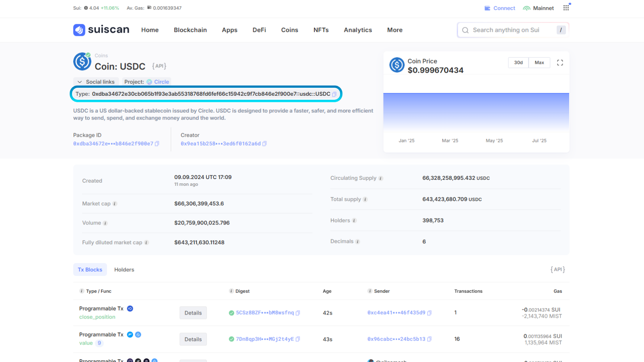Viewport: 644px width, 362px height.
Task: Click the coin price $0.999670434
Action: pos(436,70)
